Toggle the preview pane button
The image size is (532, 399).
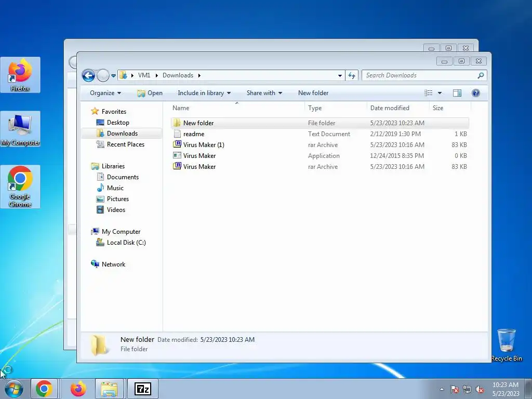coord(457,93)
